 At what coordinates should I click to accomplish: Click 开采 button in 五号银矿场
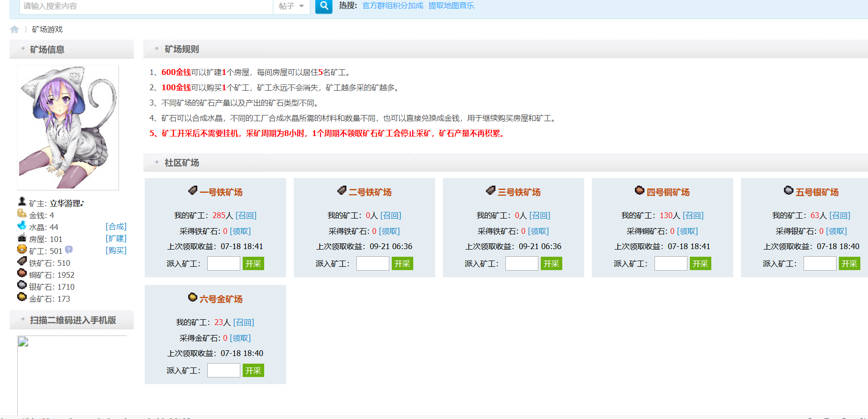point(849,263)
